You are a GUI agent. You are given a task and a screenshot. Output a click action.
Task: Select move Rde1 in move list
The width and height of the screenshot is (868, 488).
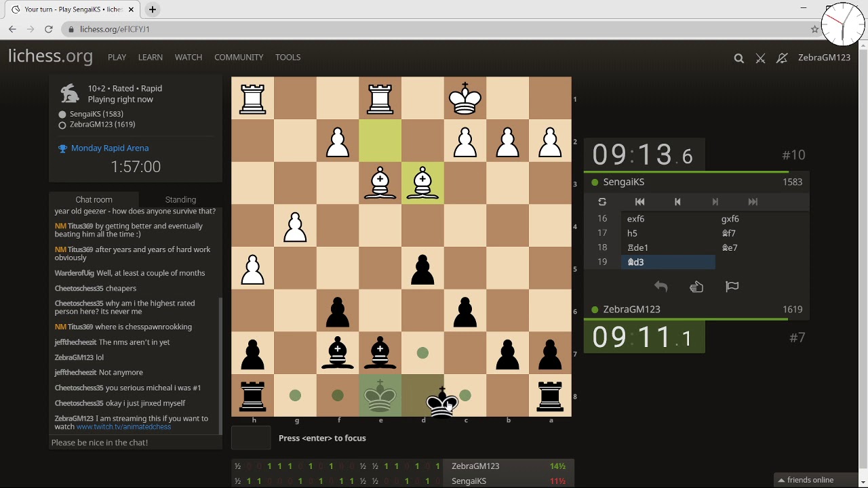(668, 247)
